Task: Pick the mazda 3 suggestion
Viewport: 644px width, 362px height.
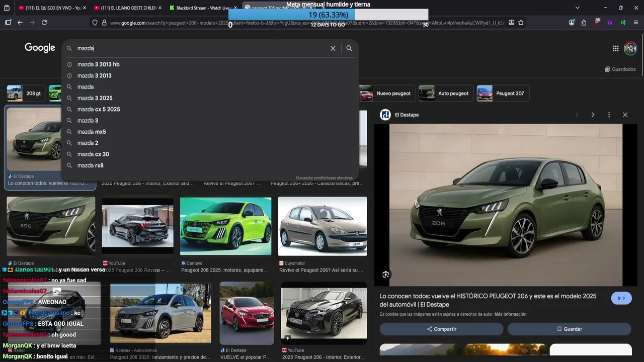Action: point(210,121)
